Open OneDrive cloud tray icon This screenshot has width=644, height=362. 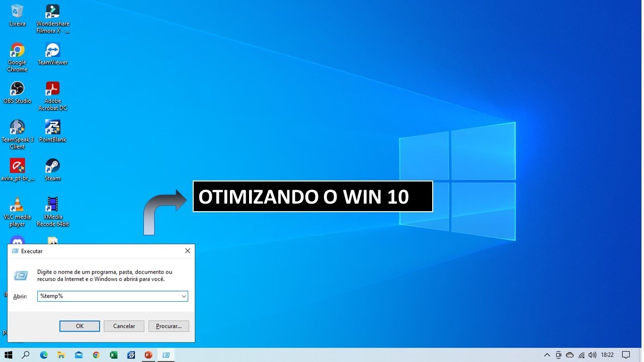pos(570,355)
